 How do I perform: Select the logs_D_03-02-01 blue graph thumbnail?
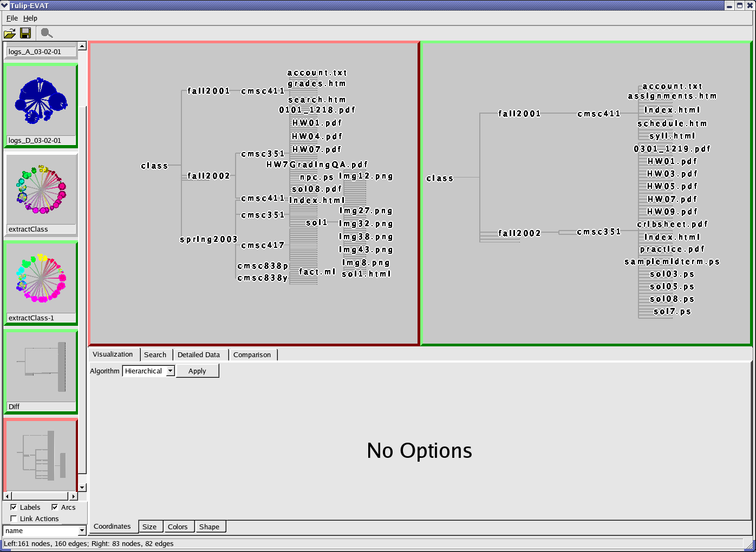click(x=41, y=101)
